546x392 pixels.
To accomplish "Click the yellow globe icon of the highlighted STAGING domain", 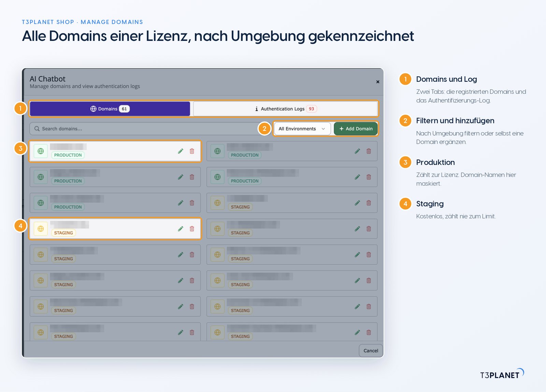I will tap(41, 229).
